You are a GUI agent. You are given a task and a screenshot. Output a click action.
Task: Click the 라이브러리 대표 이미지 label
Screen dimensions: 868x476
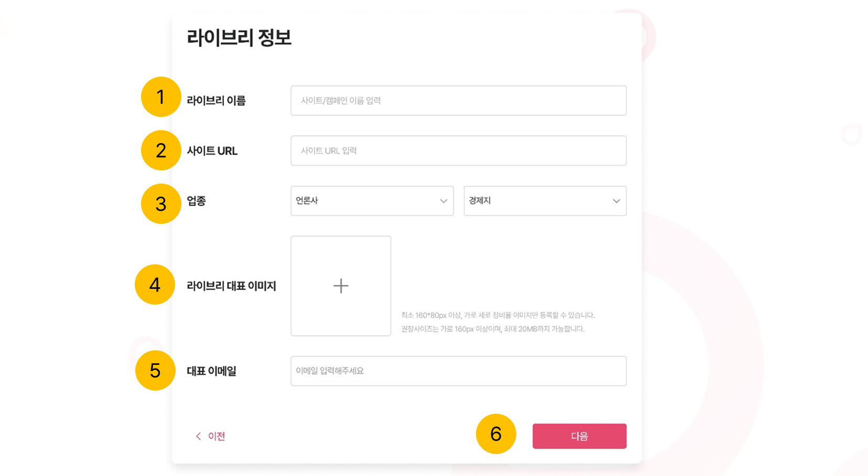click(231, 286)
